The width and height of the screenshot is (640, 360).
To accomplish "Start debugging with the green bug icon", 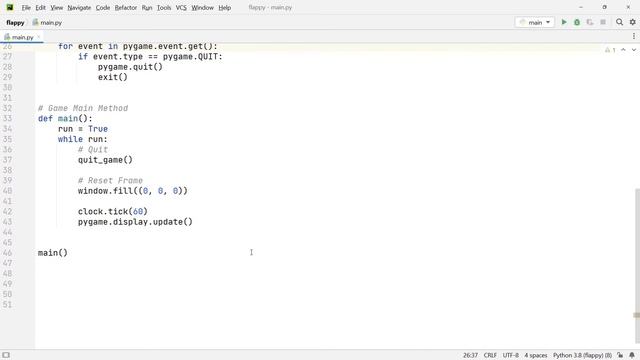I will 577,22.
